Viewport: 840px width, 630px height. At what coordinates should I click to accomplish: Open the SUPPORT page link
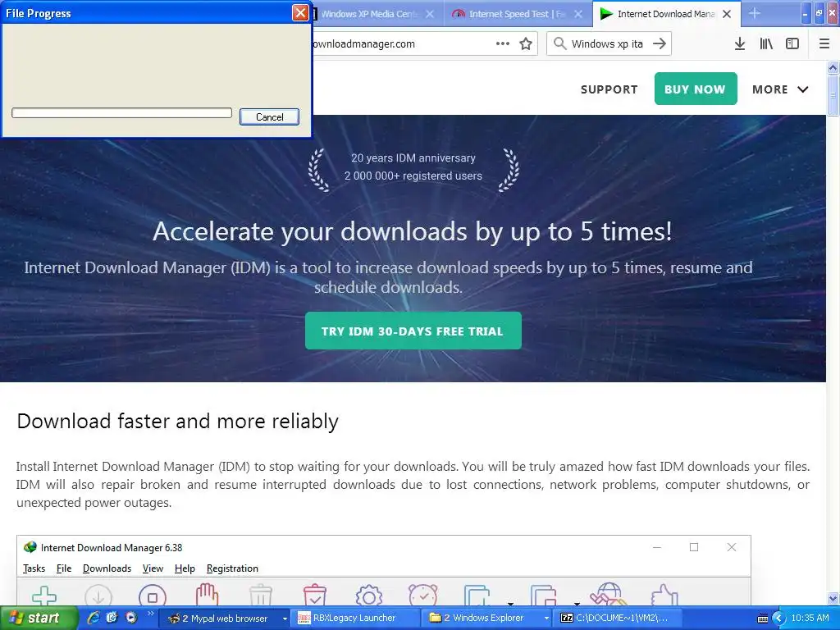pos(609,89)
